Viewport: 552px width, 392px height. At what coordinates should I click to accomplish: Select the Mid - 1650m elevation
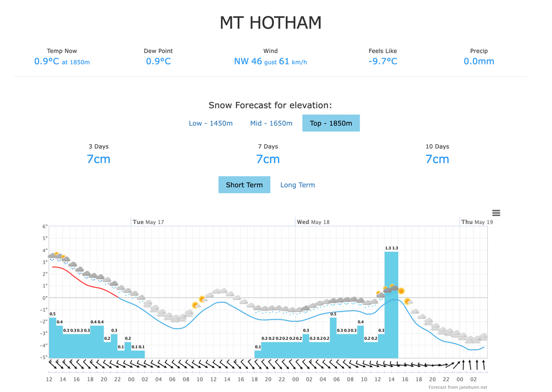pyautogui.click(x=271, y=123)
